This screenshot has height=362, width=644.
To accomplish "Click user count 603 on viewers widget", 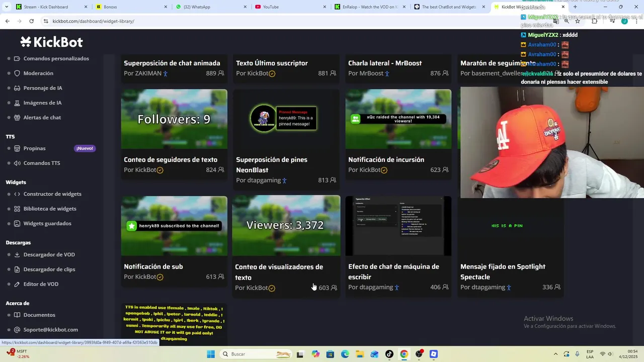I will [x=324, y=288].
